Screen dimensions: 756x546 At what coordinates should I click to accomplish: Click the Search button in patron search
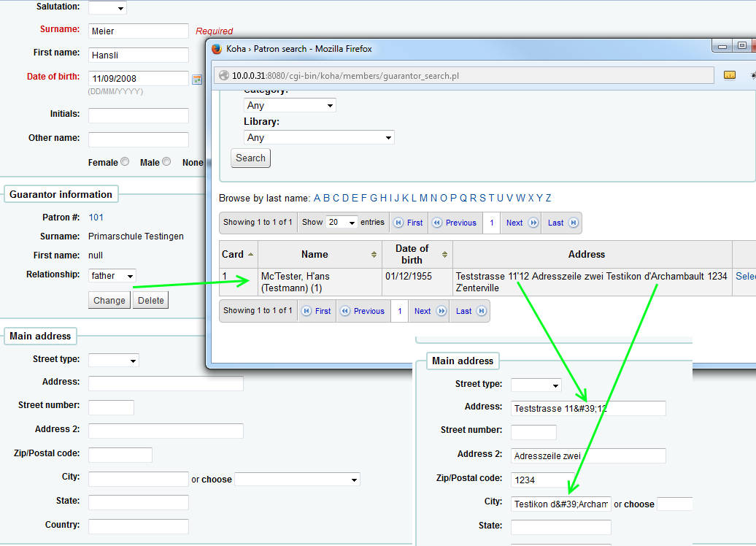point(250,158)
